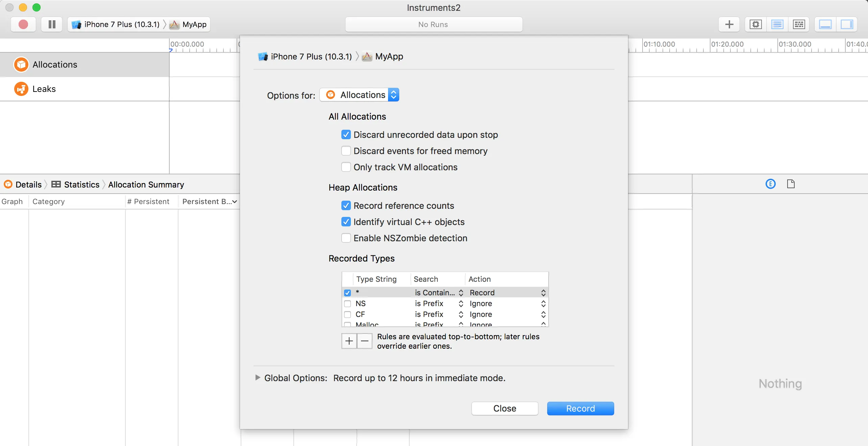Click the red record button in toolbar
The height and width of the screenshot is (446, 868).
[23, 24]
